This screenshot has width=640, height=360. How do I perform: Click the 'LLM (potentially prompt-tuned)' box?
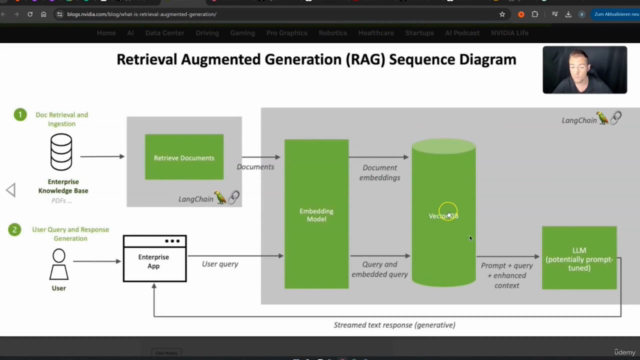coord(579,258)
